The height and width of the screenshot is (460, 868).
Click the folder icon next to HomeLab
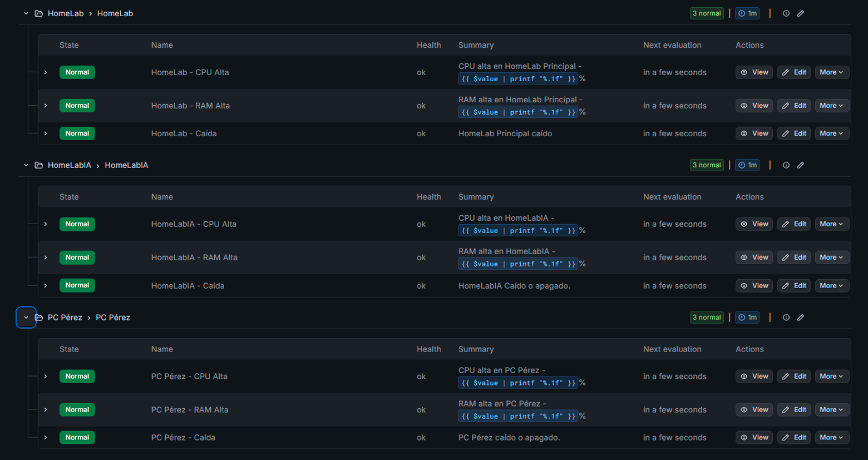[38, 13]
